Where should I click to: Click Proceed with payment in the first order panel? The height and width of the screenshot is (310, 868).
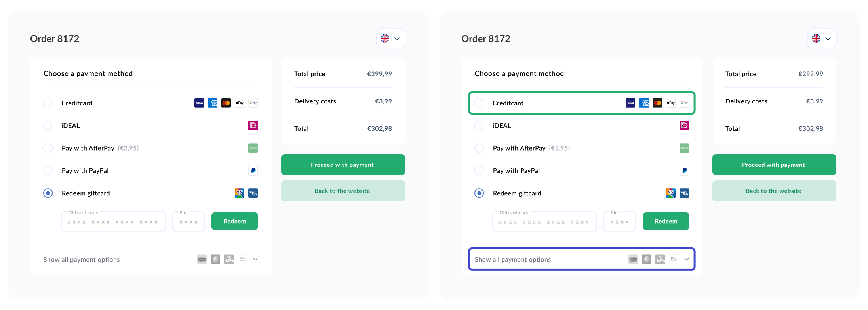(343, 165)
